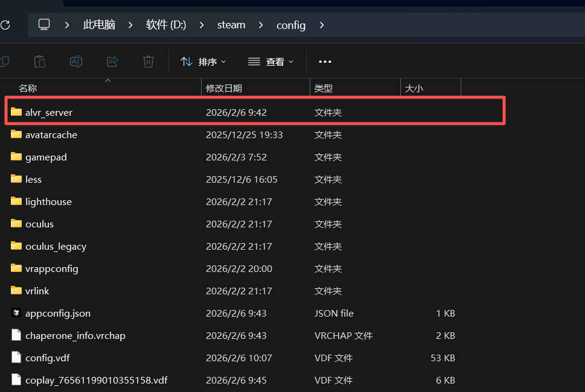Click the date 2026/2/3 7:52
This screenshot has width=585, height=392.
click(236, 157)
